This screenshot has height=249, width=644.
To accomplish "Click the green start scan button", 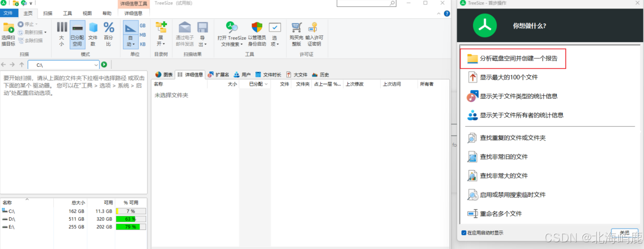I will point(104,65).
